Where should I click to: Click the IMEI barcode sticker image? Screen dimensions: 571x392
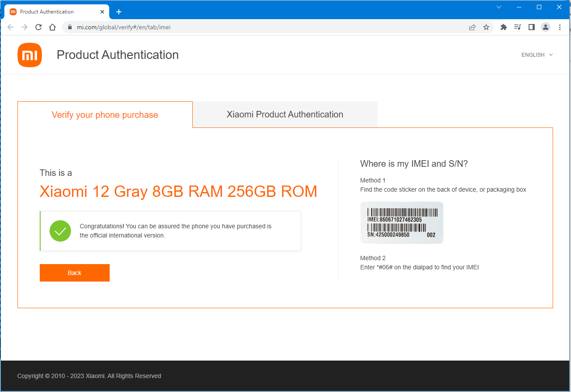coord(401,223)
